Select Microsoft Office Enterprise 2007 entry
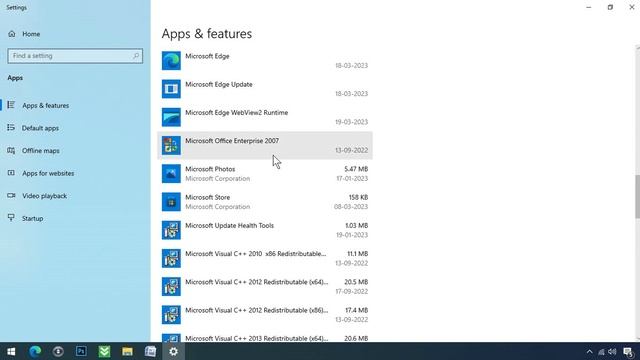This screenshot has width=640, height=360. (264, 145)
